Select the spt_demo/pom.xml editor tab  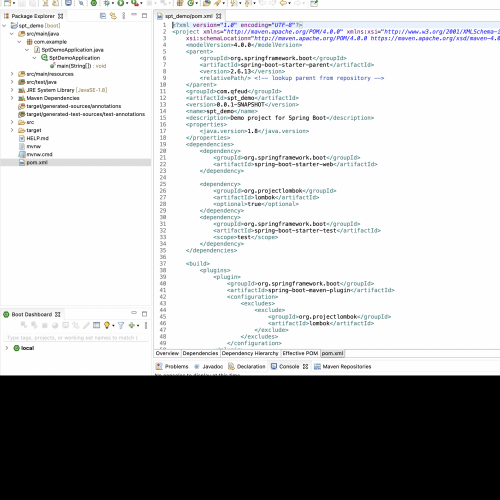(x=189, y=16)
